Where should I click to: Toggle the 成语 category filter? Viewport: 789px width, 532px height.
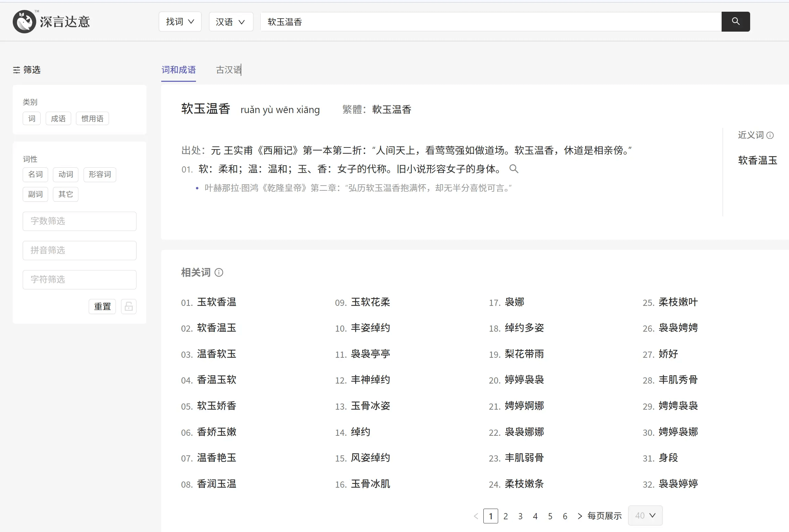pyautogui.click(x=58, y=118)
